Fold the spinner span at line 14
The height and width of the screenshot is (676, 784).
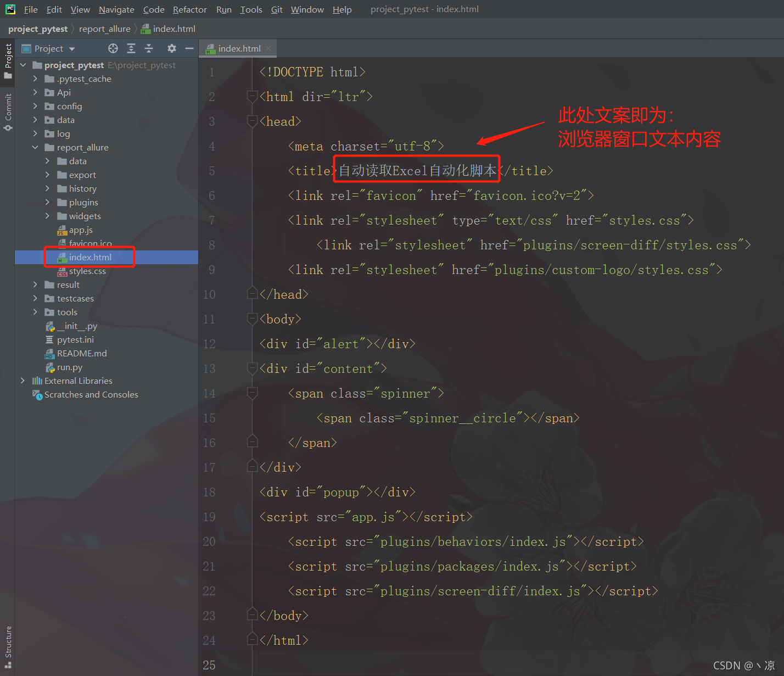click(253, 393)
